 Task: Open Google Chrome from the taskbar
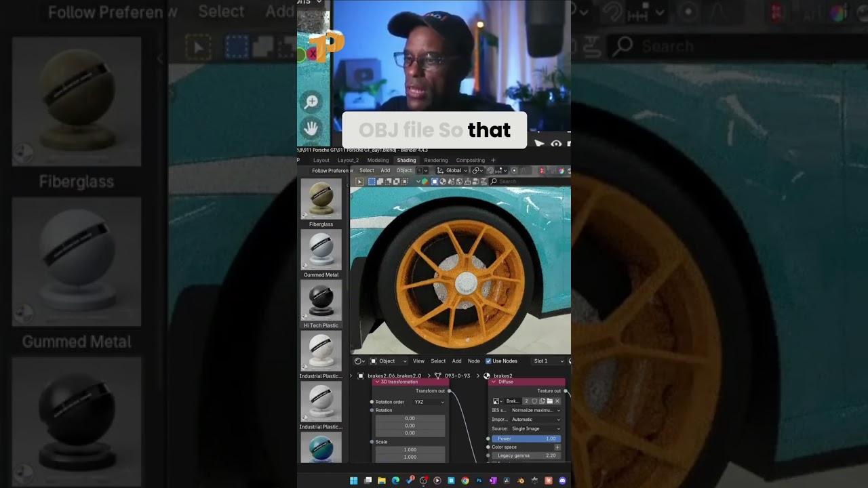point(465,481)
